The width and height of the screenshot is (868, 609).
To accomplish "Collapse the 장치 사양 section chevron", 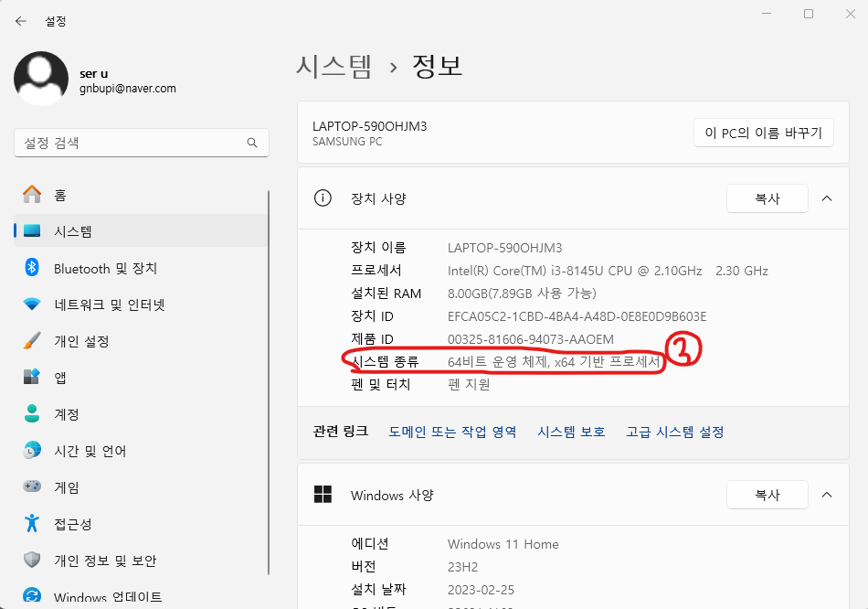I will point(827,198).
